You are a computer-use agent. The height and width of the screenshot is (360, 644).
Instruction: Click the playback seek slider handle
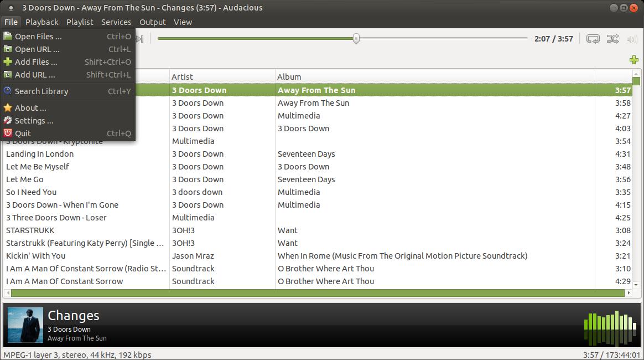[x=356, y=39]
